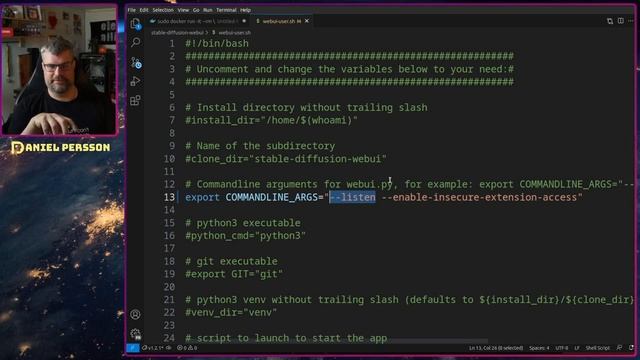This screenshot has width=640, height=360.
Task: Switch to the sudo docker run untitled tab
Action: point(197,21)
